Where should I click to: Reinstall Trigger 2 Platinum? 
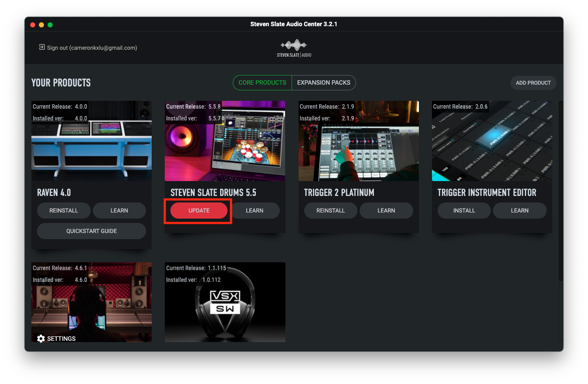[x=331, y=210]
